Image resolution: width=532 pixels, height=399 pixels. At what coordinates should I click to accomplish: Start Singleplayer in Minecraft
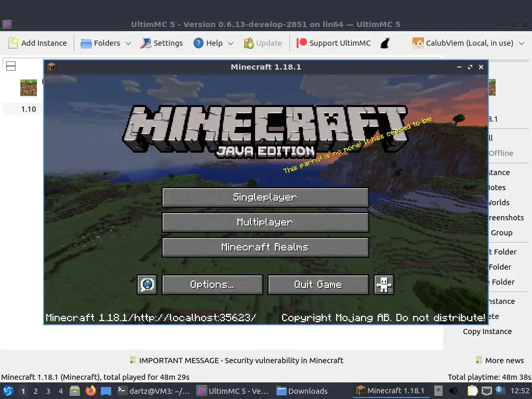tap(265, 197)
